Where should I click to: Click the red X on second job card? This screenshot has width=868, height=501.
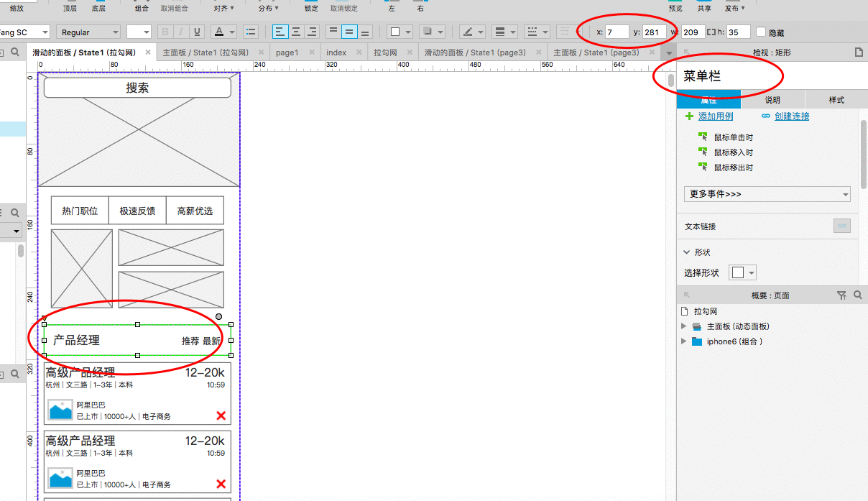pos(221,484)
